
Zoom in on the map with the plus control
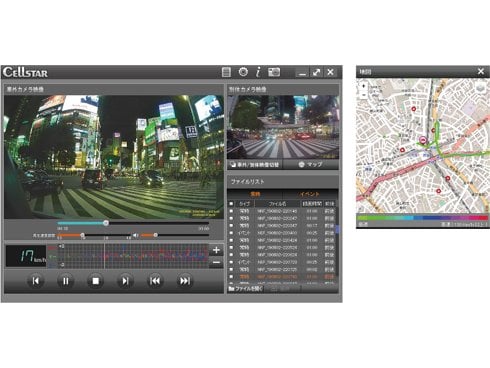(x=363, y=86)
